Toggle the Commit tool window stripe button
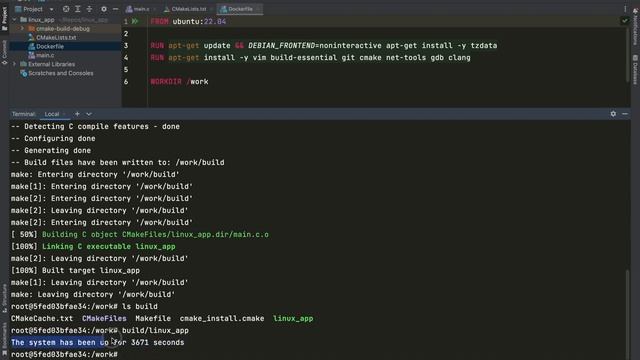640x360 pixels. tap(4, 52)
